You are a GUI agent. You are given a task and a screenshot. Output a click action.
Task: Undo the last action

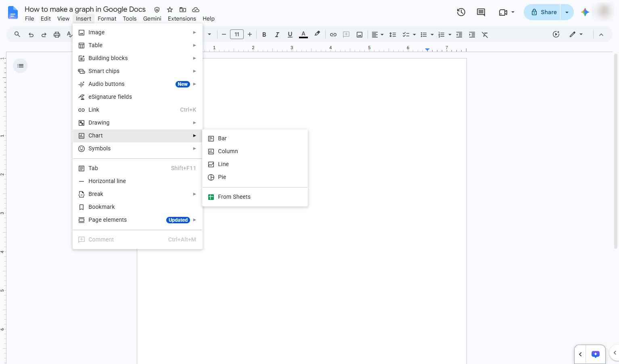31,35
